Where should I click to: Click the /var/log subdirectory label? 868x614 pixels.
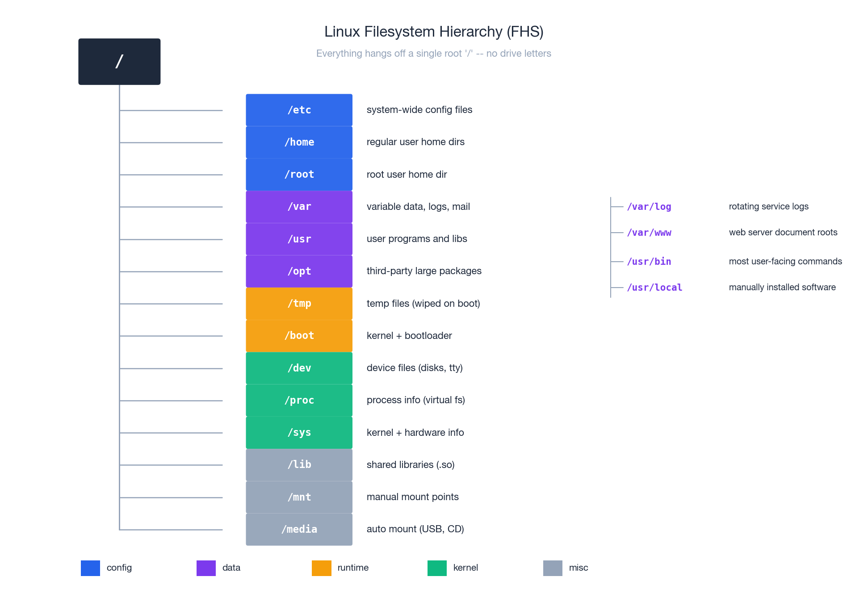649,207
